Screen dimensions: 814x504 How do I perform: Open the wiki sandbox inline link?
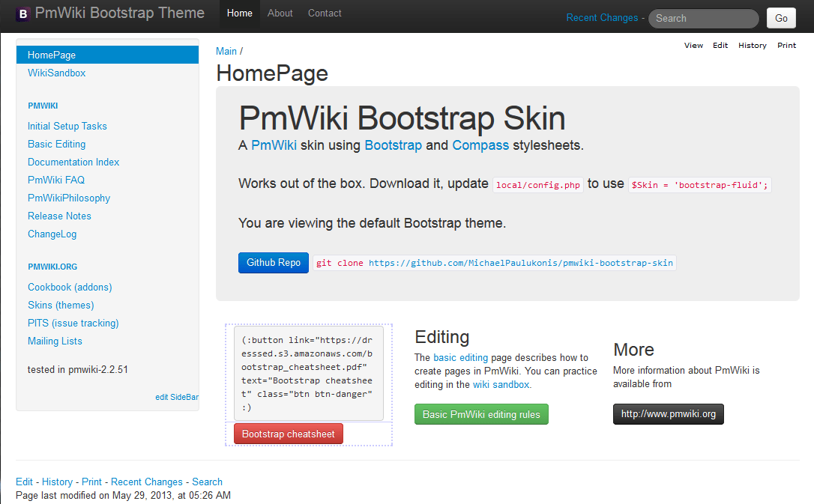501,385
